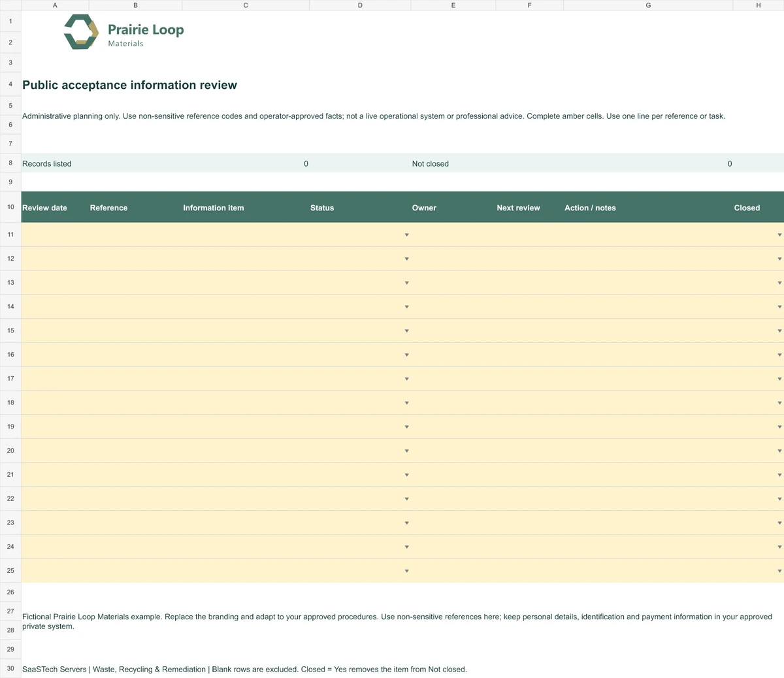The width and height of the screenshot is (784, 678).
Task: Select the Owner cell in row 13
Action: [x=453, y=283]
